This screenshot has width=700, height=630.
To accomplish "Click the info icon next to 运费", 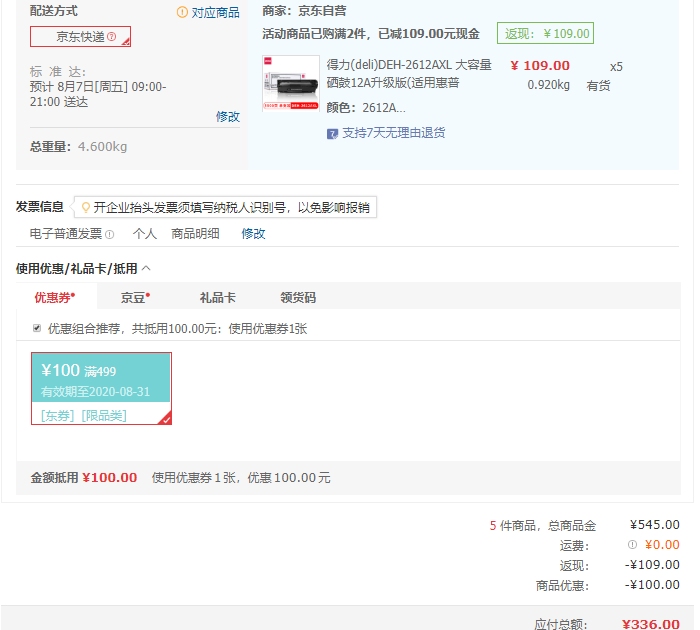I will 632,544.
